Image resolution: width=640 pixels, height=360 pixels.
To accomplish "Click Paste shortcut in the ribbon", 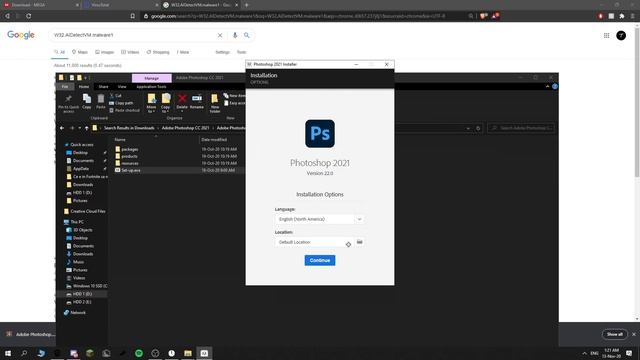I will pos(124,110).
